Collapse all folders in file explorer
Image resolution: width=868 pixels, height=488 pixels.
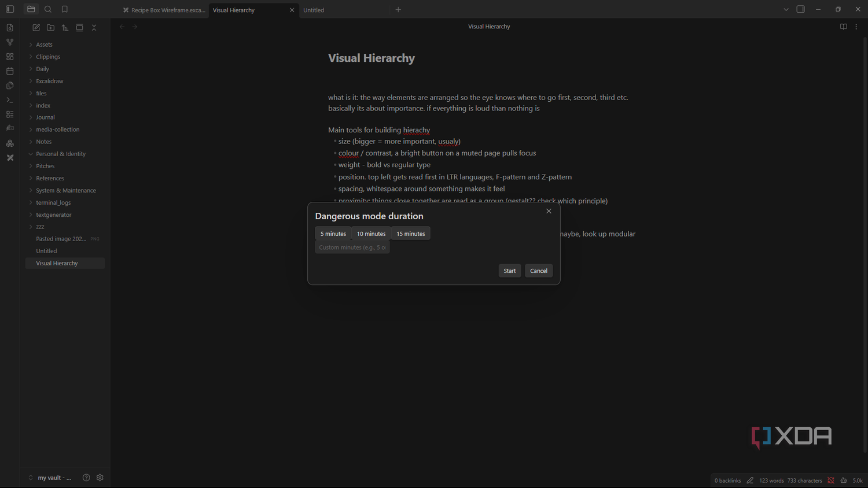[x=94, y=28]
